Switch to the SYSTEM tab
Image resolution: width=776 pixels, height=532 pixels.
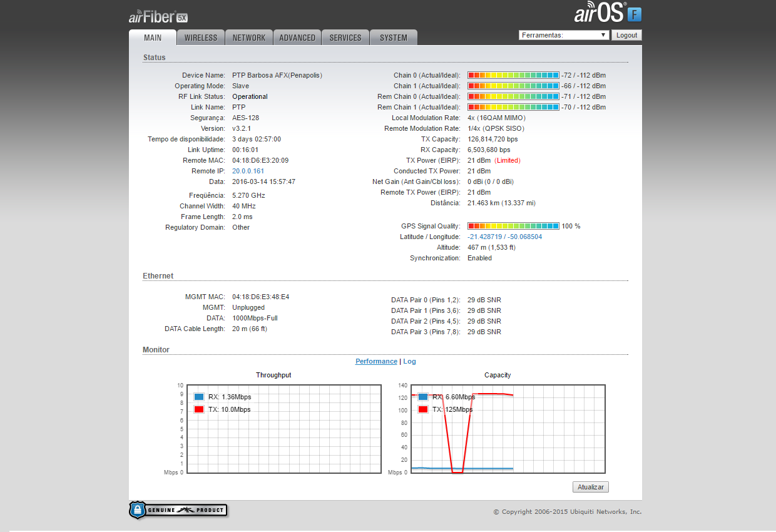394,38
